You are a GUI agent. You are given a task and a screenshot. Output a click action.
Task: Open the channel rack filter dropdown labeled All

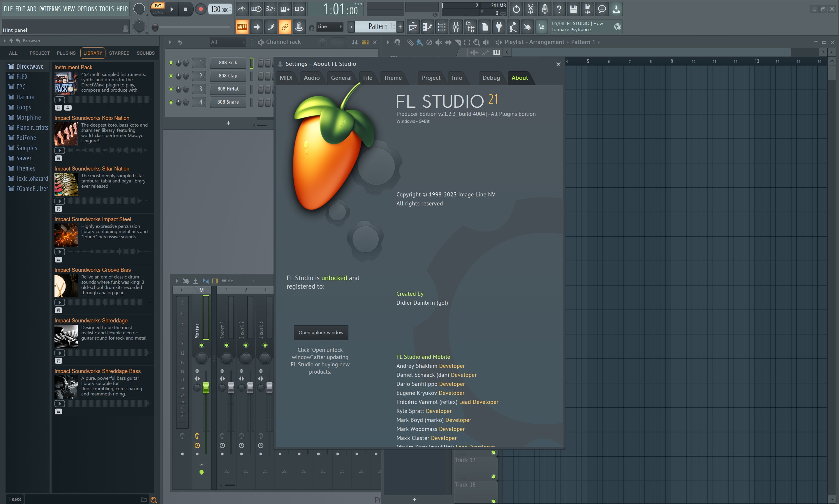click(227, 42)
